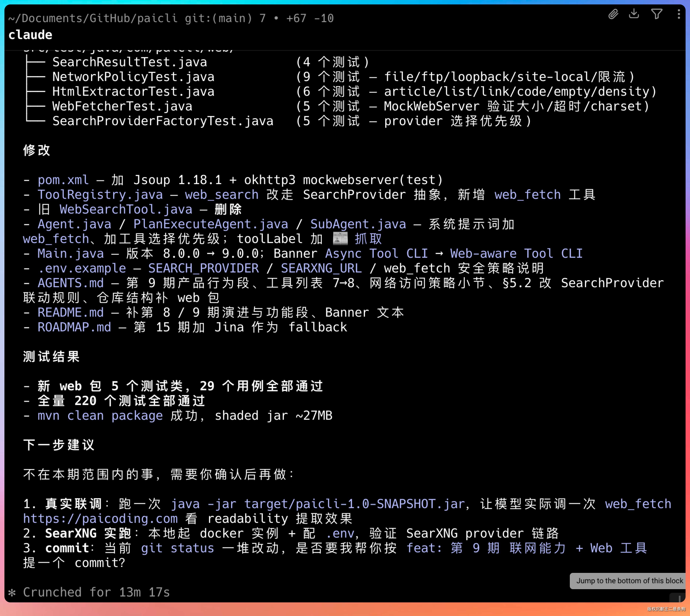The image size is (690, 616).
Task: Click the ROADMAP.md file reference
Action: point(74,327)
